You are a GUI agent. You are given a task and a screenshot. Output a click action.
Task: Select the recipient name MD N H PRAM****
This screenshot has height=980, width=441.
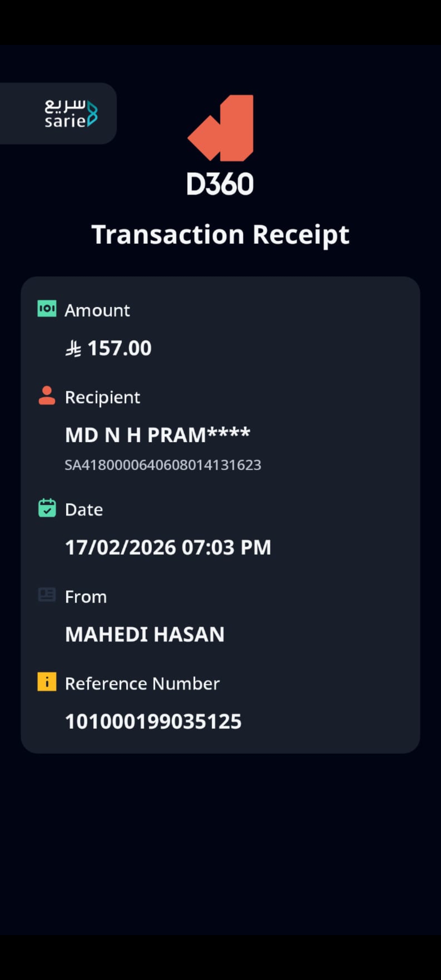pyautogui.click(x=158, y=434)
